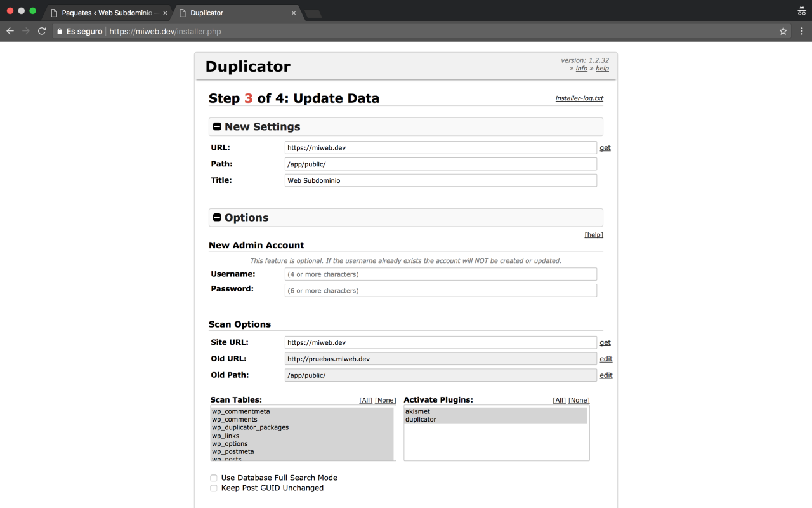Focus the Site URL field
The image size is (812, 508).
click(x=441, y=342)
